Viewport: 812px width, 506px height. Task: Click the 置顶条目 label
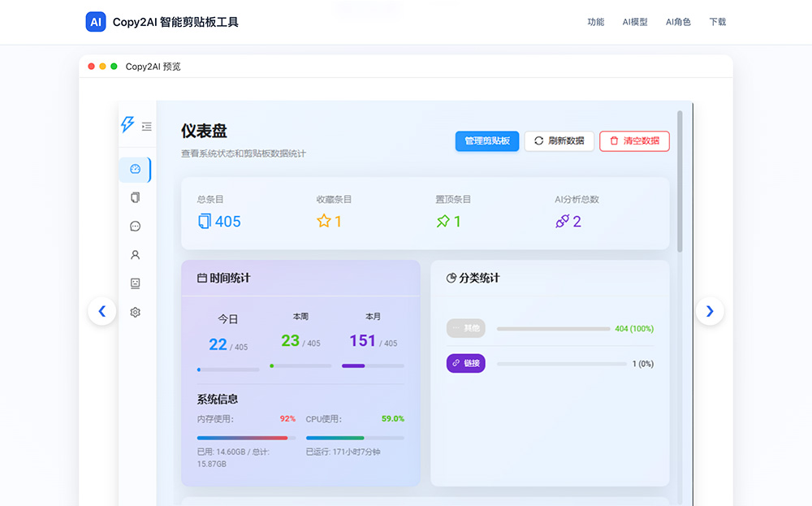point(453,200)
